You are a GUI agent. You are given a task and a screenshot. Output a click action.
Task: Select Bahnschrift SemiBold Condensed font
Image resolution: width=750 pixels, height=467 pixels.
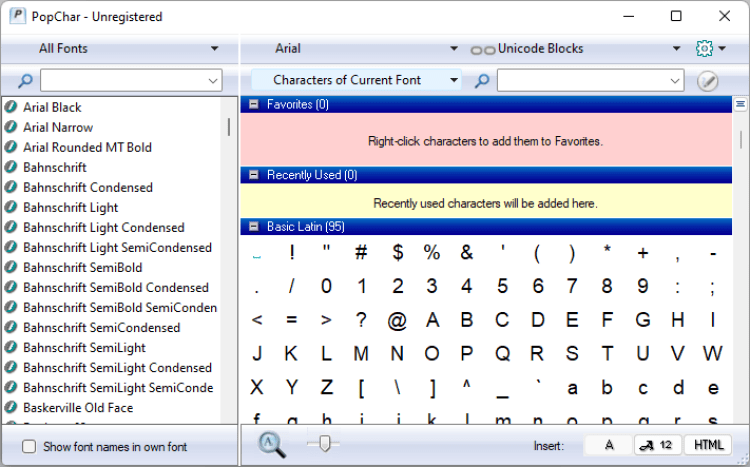click(x=116, y=288)
